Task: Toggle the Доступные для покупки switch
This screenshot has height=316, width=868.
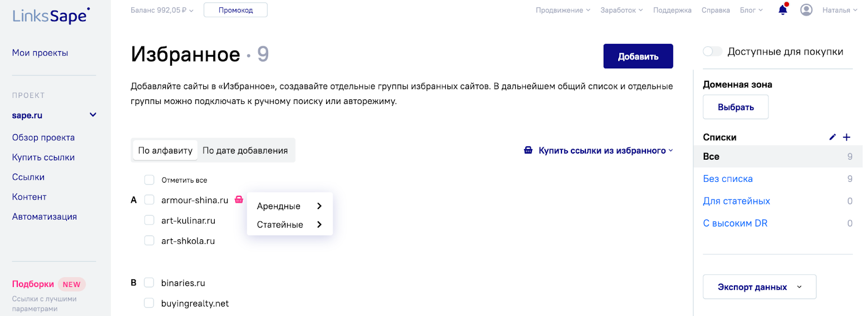Action: click(712, 52)
